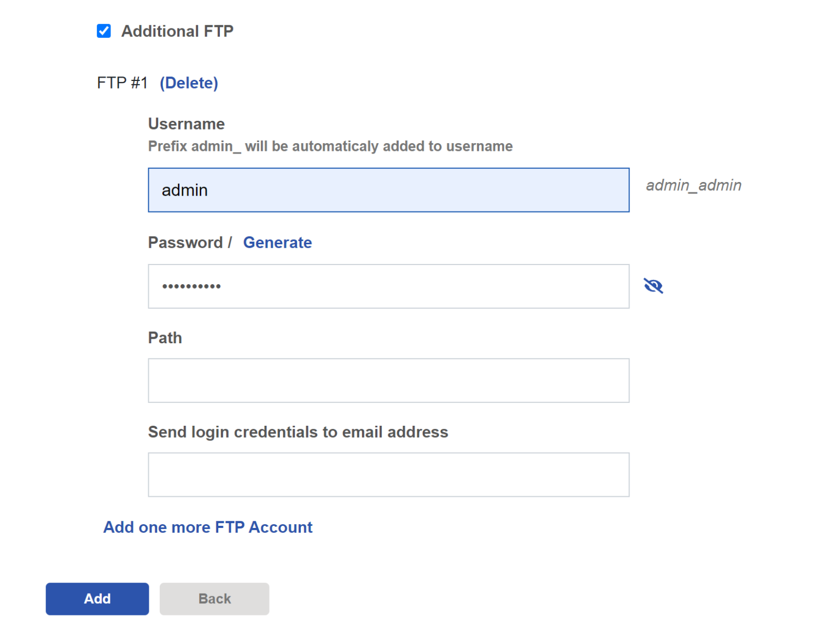Click the admin_admin username preview text
The width and height of the screenshot is (840, 628).
[x=693, y=185]
